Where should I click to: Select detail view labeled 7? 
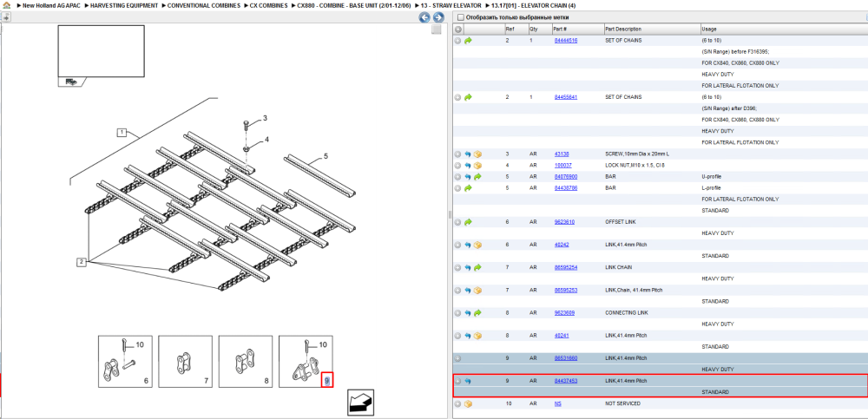(186, 361)
